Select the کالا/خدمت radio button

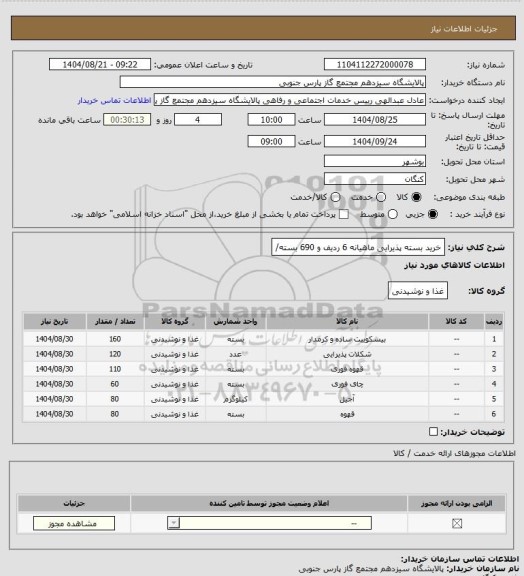(x=335, y=197)
